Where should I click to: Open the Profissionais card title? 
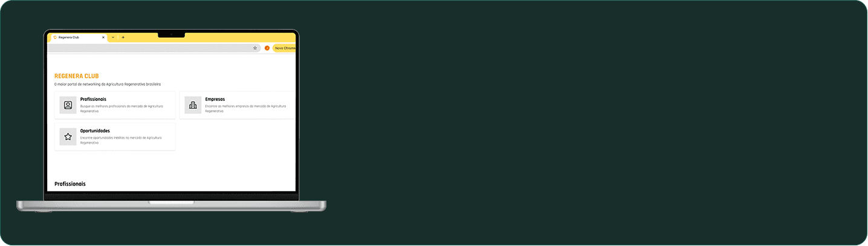(x=93, y=99)
